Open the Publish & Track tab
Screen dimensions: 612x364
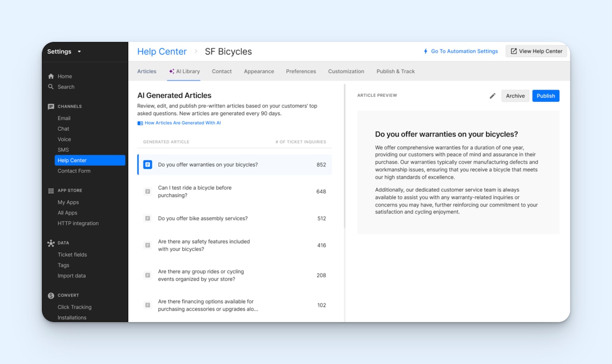[x=395, y=71]
